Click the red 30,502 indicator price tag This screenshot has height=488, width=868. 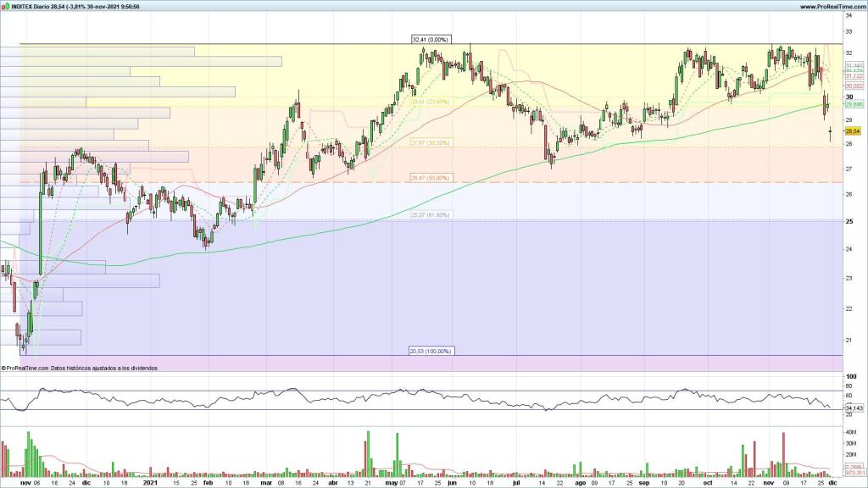click(x=852, y=86)
